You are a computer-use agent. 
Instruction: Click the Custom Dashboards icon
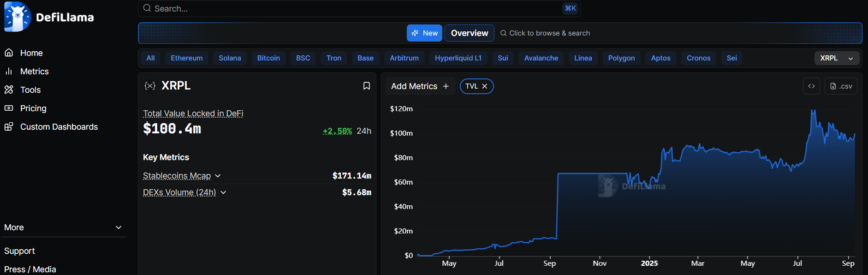9,126
